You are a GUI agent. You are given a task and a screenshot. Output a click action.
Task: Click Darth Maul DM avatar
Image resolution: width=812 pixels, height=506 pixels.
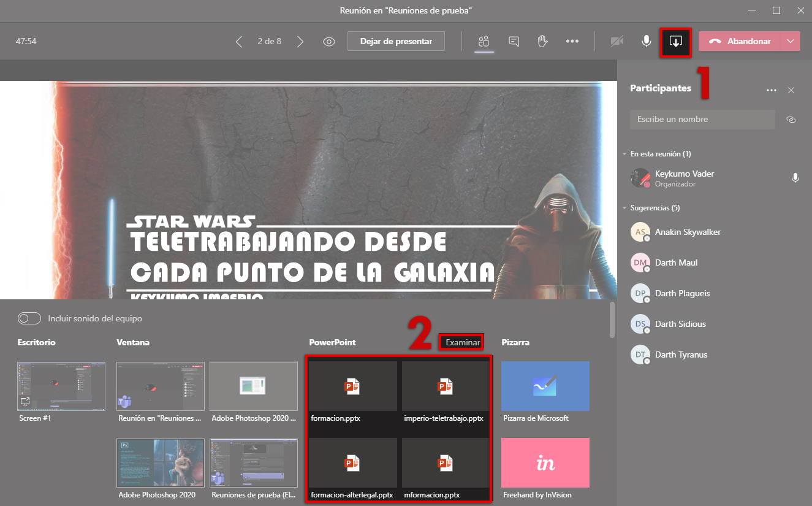click(x=640, y=263)
